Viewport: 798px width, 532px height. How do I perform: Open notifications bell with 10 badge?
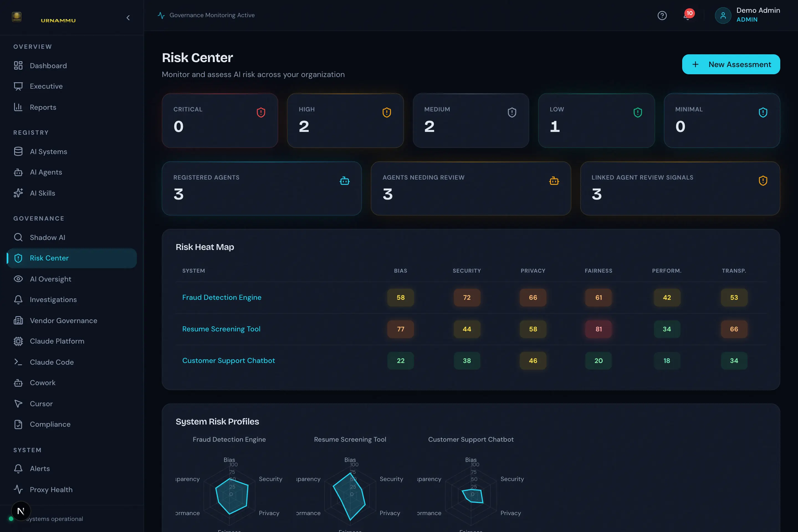688,15
